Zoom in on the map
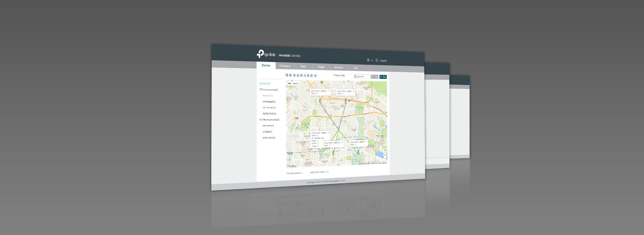 pyautogui.click(x=385, y=155)
